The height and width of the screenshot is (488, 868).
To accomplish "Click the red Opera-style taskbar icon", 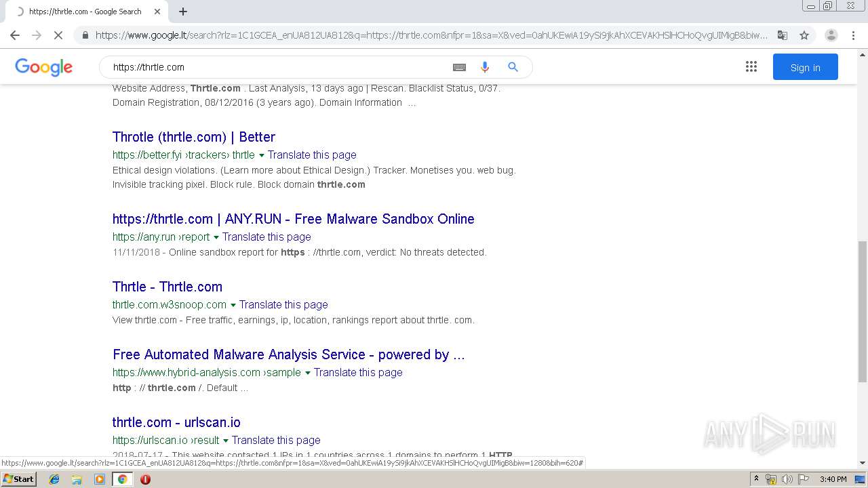I will pyautogui.click(x=145, y=479).
